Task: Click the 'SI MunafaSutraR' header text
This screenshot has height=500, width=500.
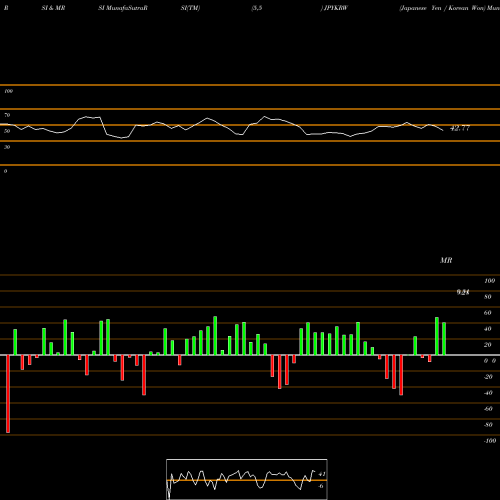Action: pyautogui.click(x=123, y=8)
